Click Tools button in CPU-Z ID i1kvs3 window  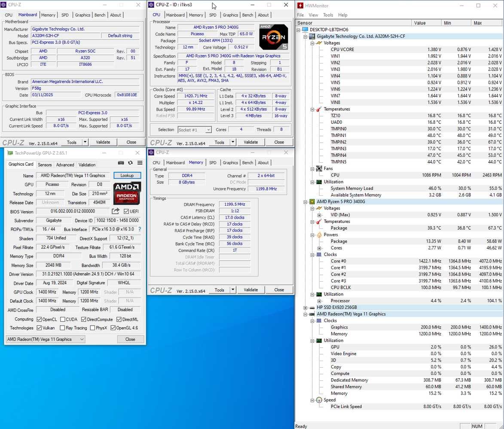(x=220, y=143)
